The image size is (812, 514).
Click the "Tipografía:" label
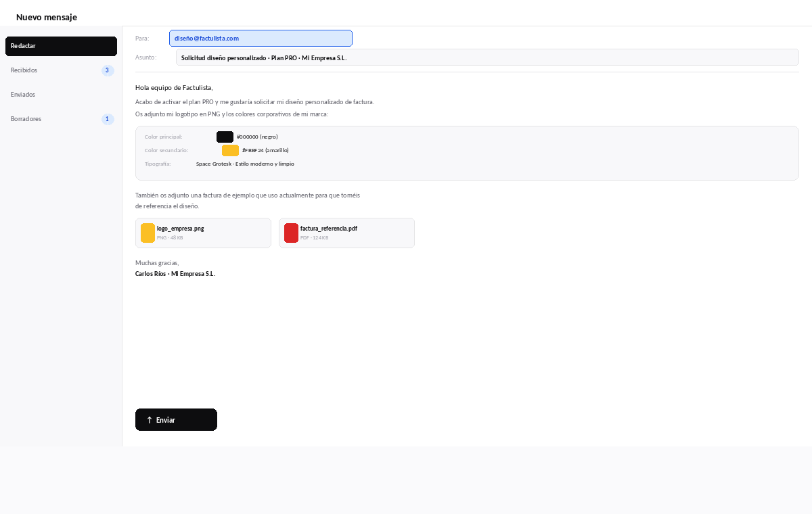click(x=158, y=164)
